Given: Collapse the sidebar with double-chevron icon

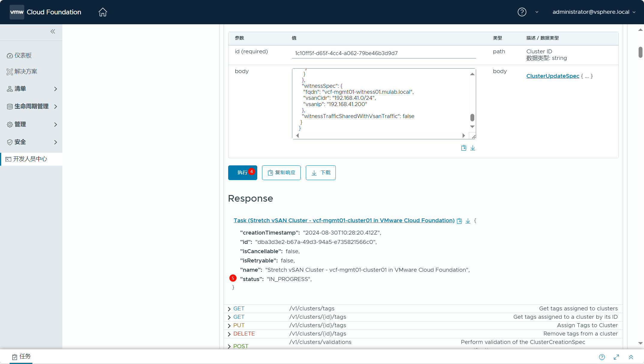Looking at the screenshot, I should point(53,31).
